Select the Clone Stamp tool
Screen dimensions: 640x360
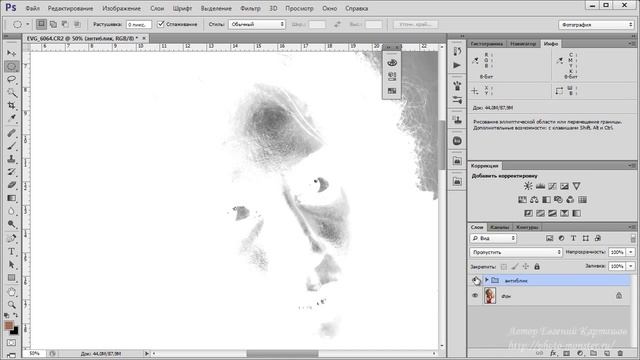pos(11,159)
